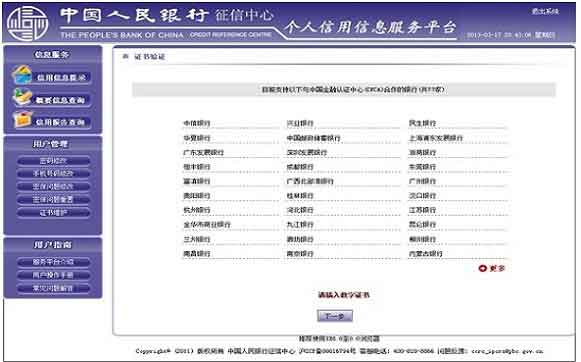
Task: Select 民生银行 in bank list
Action: [x=422, y=123]
